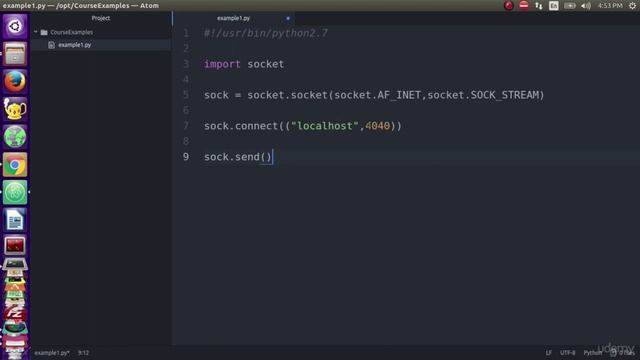Open LibreOffice Writer from the dock
The width and height of the screenshot is (640, 360).
15,220
